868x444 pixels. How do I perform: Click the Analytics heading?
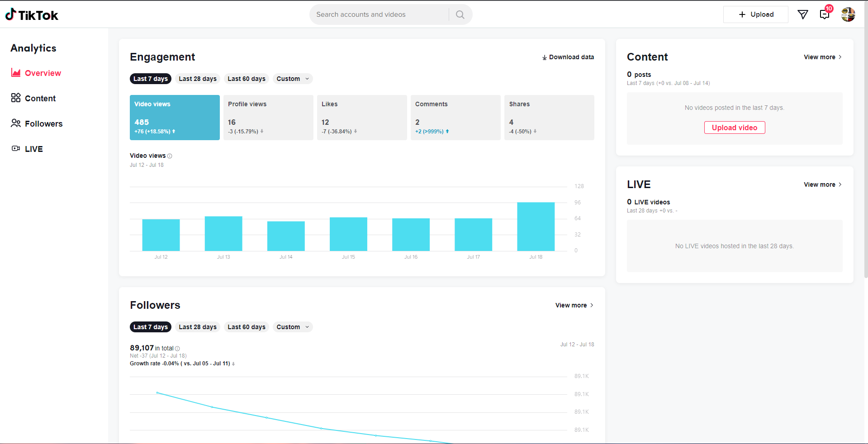[33, 48]
